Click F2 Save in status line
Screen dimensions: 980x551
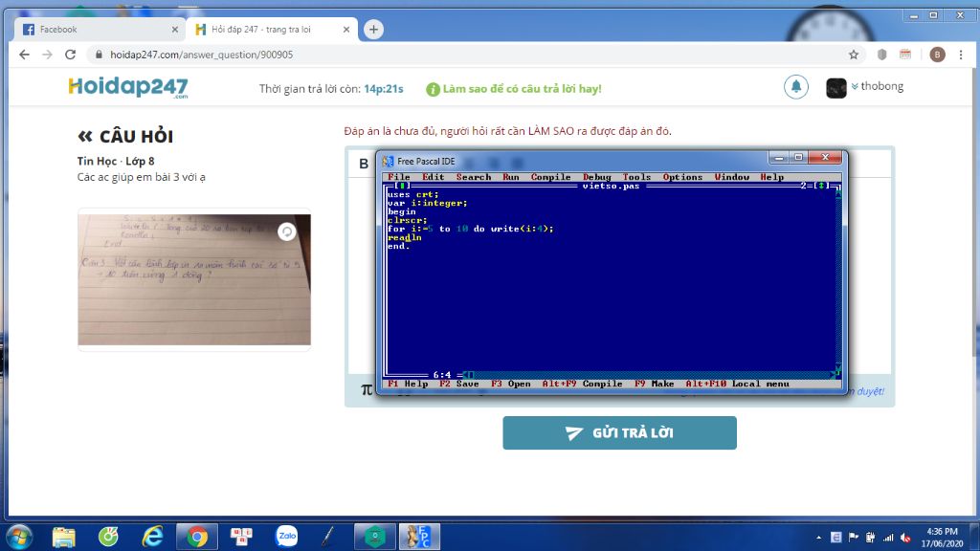(458, 384)
